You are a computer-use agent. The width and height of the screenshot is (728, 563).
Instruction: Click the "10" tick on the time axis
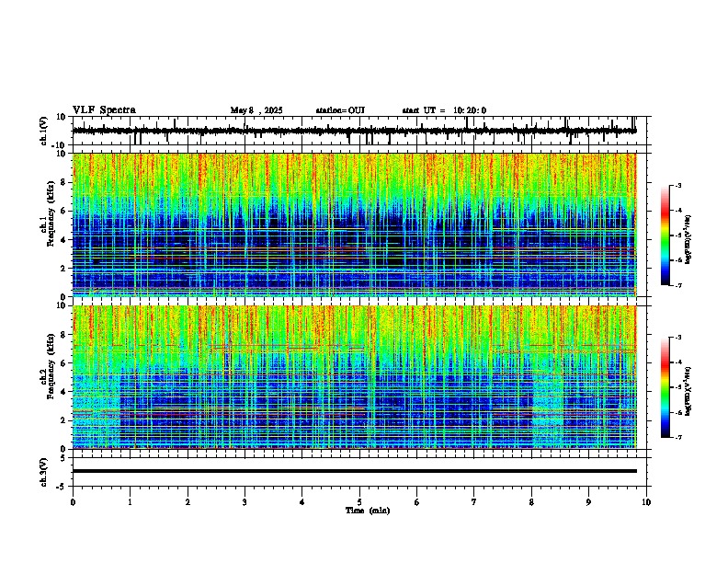[x=646, y=502]
